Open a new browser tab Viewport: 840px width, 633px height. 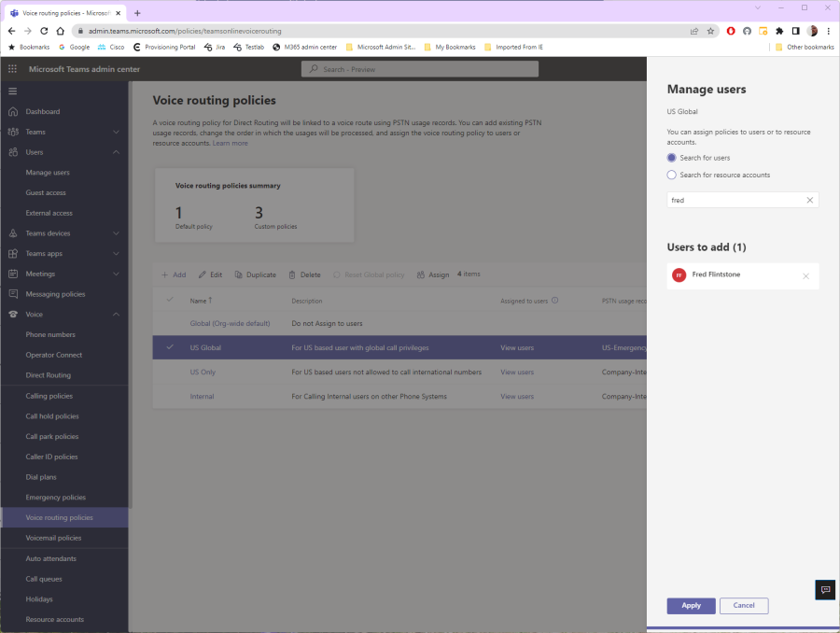137,13
